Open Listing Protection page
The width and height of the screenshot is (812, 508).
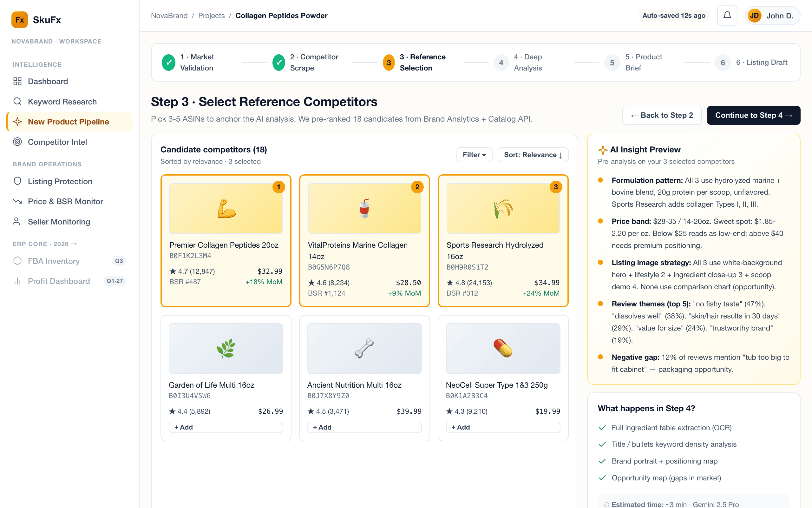(69, 181)
